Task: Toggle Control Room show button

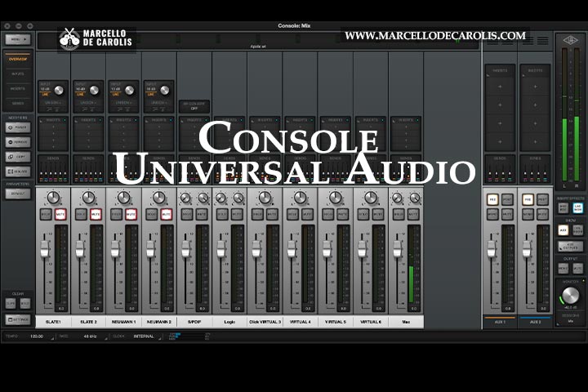Action: pos(578,230)
